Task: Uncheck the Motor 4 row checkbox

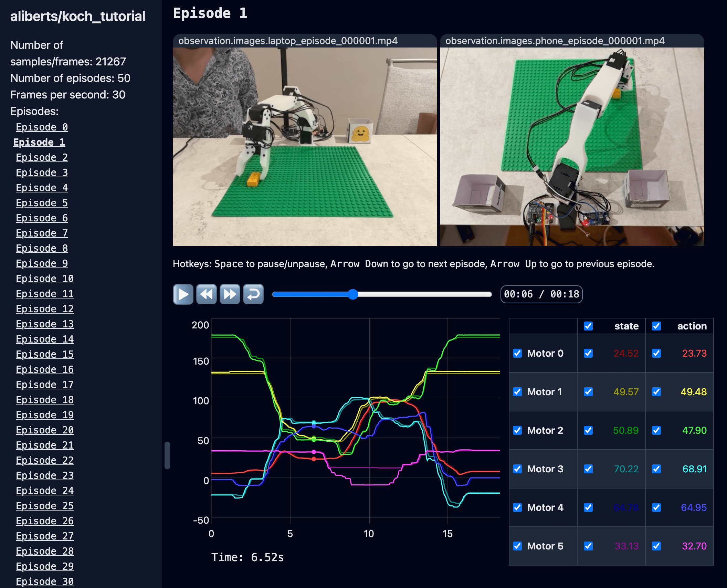Action: click(x=517, y=507)
